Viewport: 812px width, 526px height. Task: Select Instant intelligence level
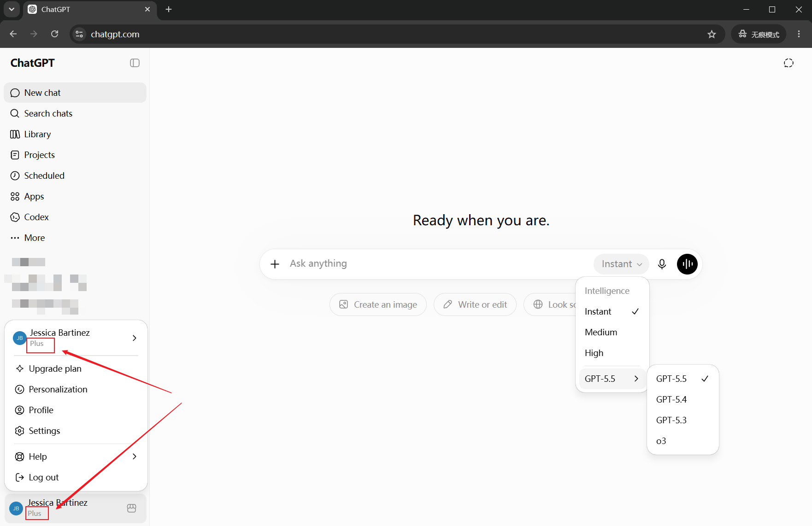(x=612, y=312)
